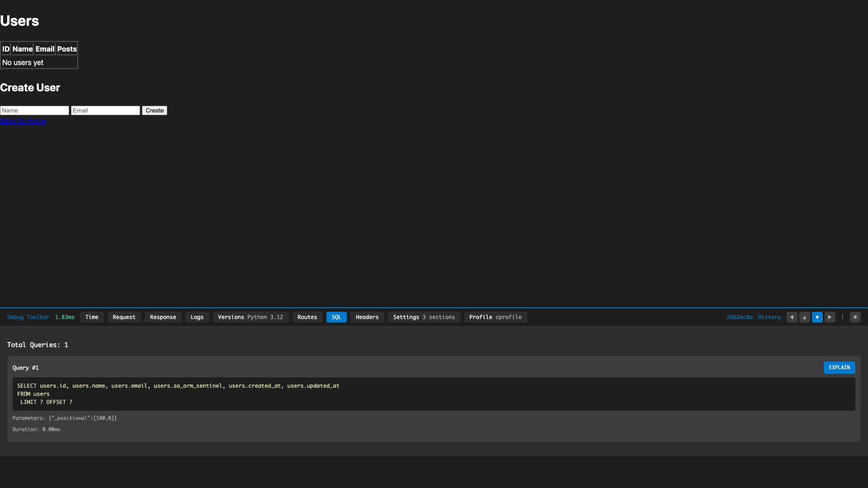Screen dimensions: 868x488
Task: Click the active bottom dock arrow
Action: 817,317
